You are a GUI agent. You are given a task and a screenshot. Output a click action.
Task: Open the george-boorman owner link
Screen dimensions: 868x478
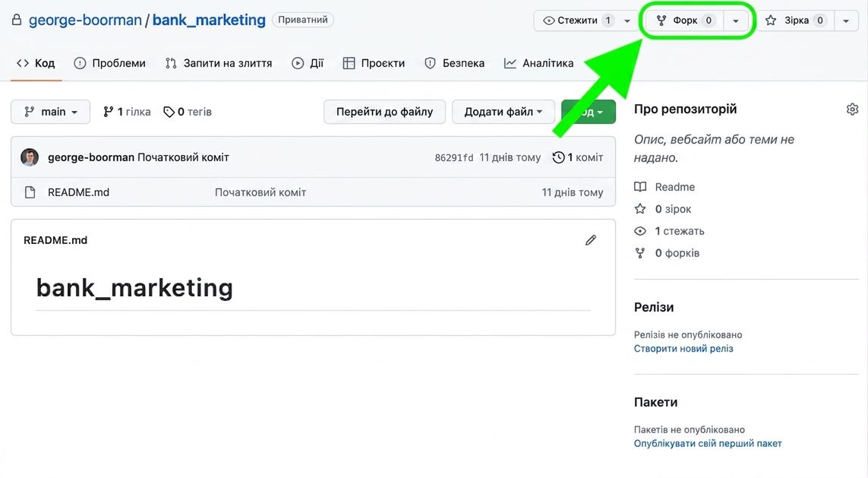pyautogui.click(x=85, y=20)
